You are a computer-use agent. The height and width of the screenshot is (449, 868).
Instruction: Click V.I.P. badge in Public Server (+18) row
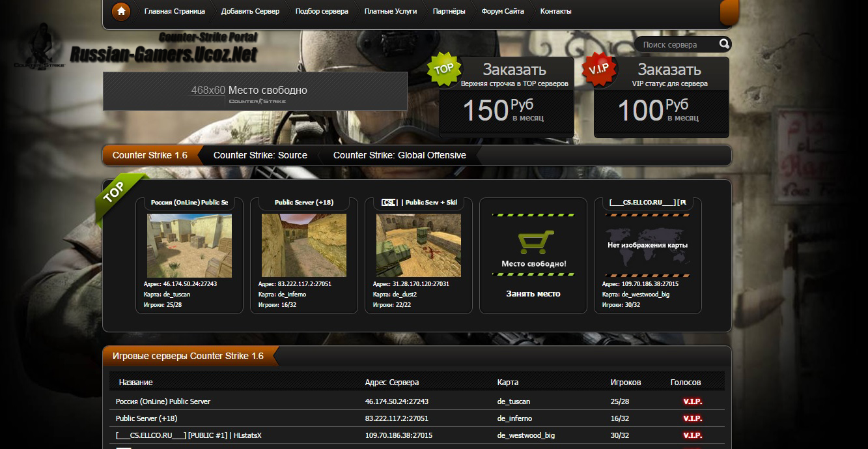[692, 418]
